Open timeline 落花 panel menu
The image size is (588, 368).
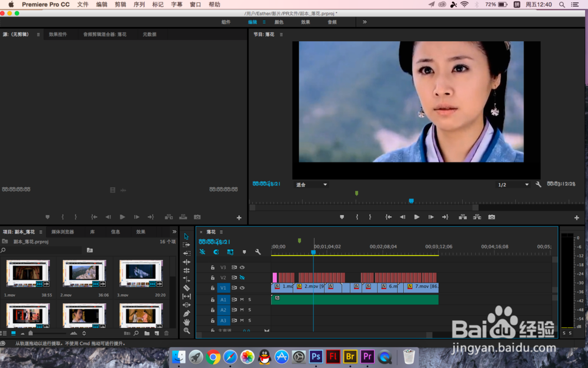coord(221,232)
